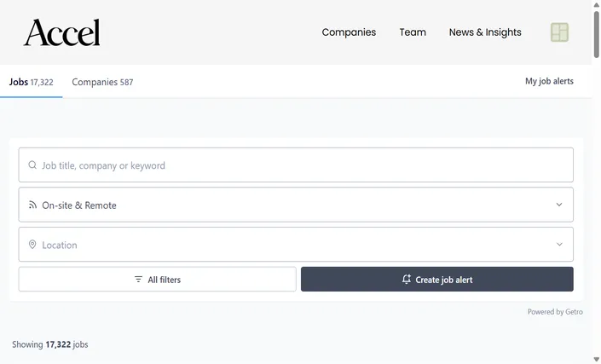601x364 pixels.
Task: Click the magnifier search icon
Action: coord(32,165)
